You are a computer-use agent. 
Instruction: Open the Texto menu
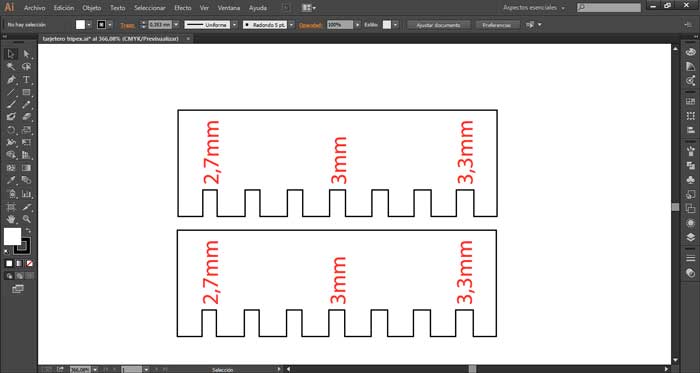pos(117,8)
